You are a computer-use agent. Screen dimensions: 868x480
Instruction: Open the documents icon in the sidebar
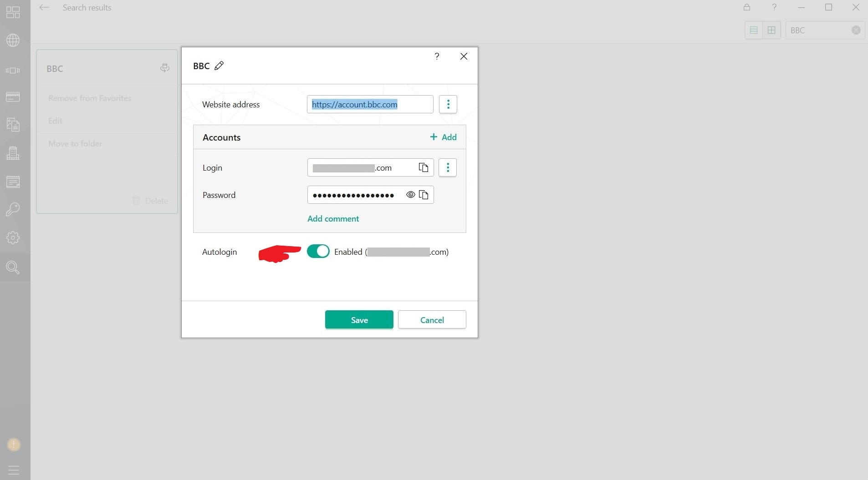pyautogui.click(x=13, y=125)
